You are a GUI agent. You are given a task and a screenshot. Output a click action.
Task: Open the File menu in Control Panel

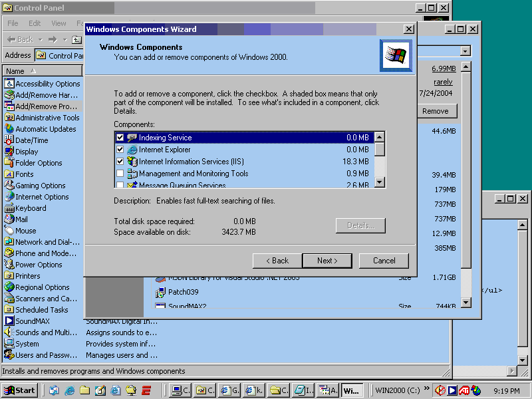tap(13, 23)
